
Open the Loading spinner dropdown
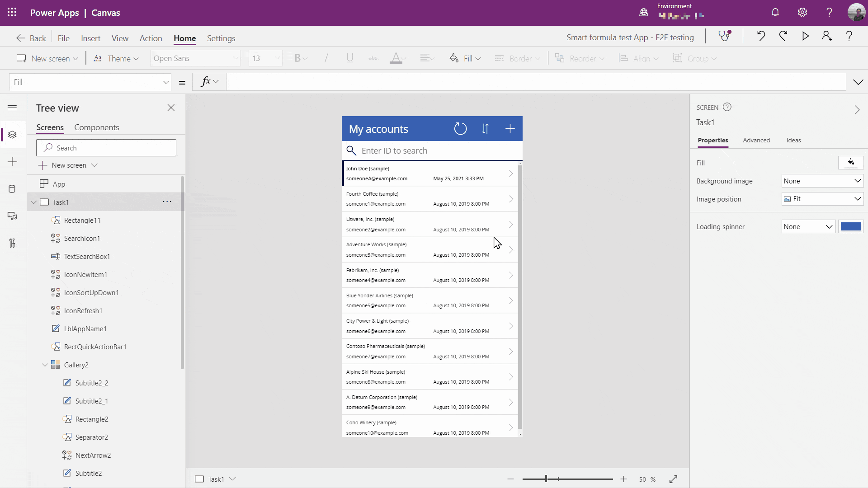coord(808,227)
